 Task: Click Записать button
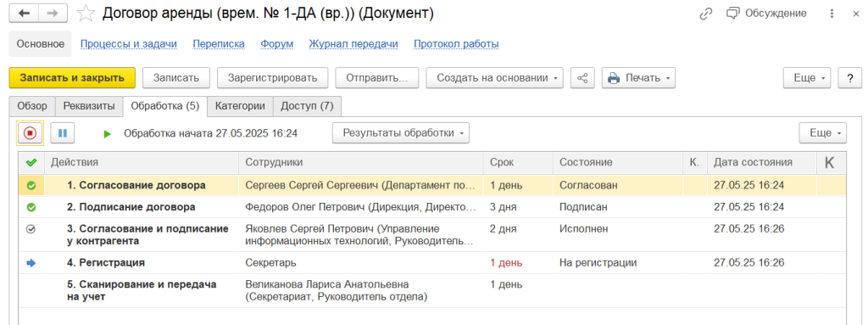(x=176, y=78)
